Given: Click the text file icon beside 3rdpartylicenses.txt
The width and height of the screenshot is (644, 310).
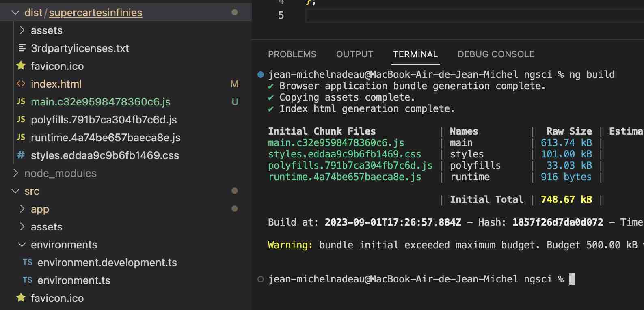Looking at the screenshot, I should (22, 48).
